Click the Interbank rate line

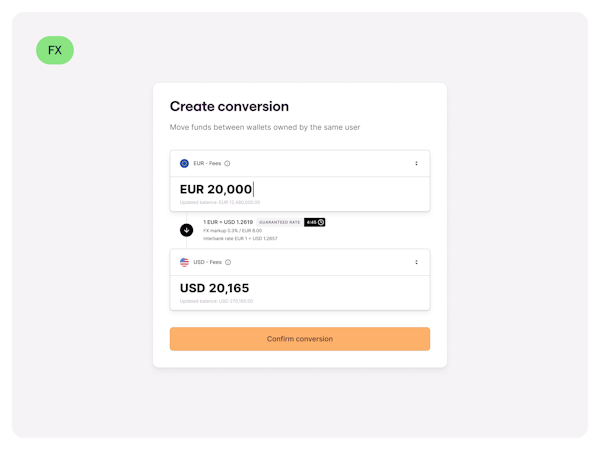click(x=240, y=238)
